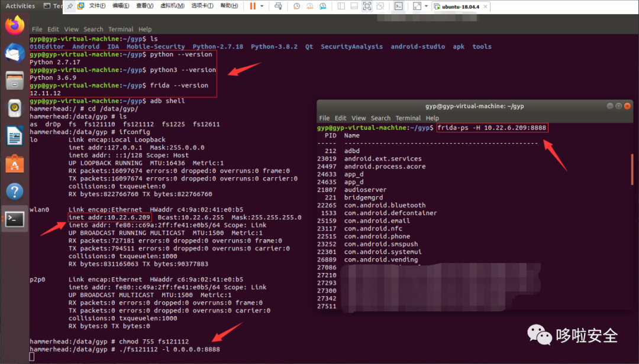Click 'android-studio' directory in ls output
This screenshot has width=639, height=364.
pos(418,47)
